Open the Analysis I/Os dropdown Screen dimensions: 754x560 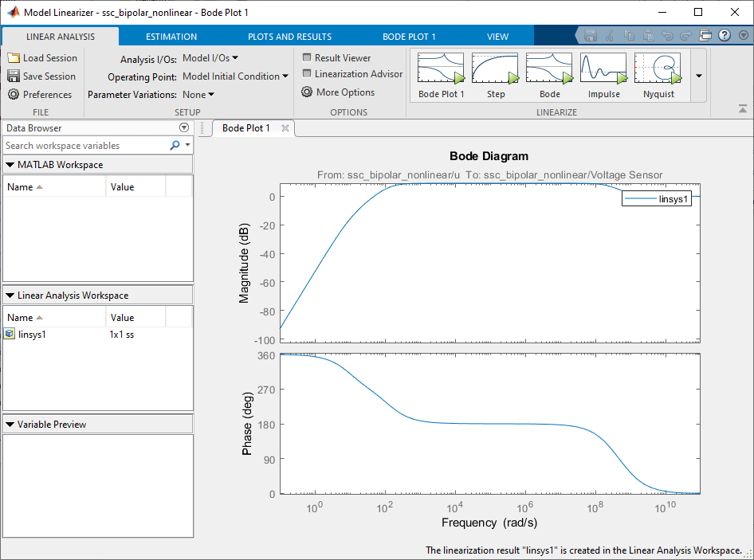click(x=210, y=58)
